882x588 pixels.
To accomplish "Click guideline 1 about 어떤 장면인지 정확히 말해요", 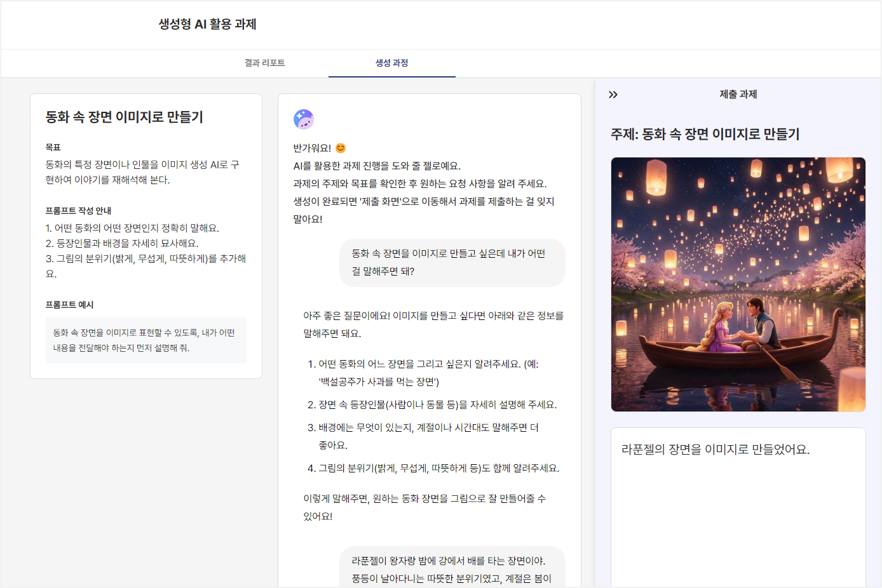I will [x=132, y=228].
